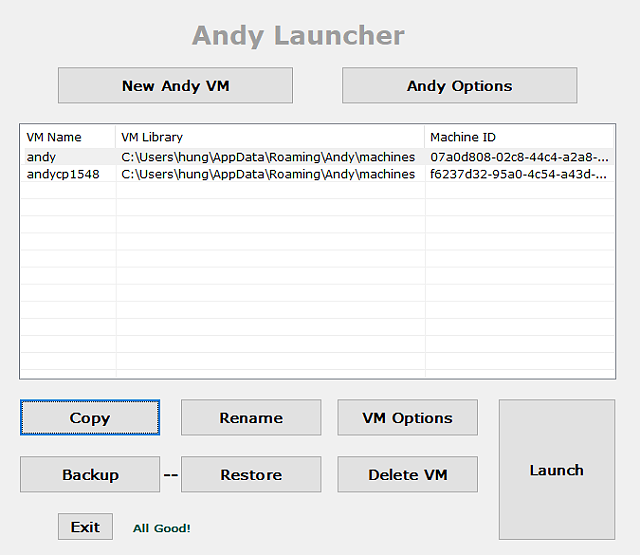Click machine ID 07a0d808-02c8-44c4-a2a8

pos(519,157)
